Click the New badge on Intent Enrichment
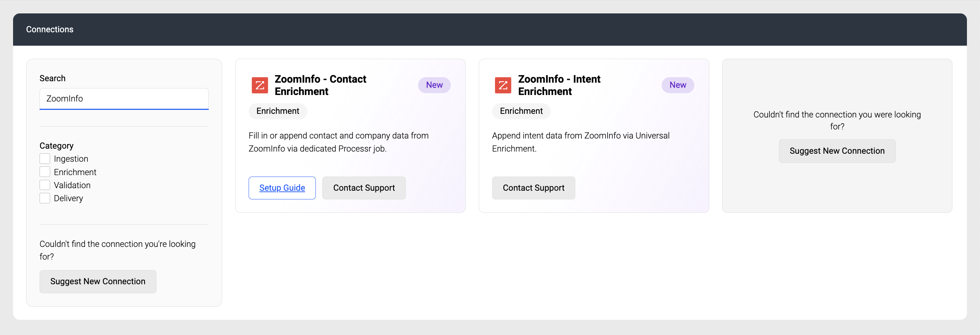The image size is (980, 335). click(678, 85)
